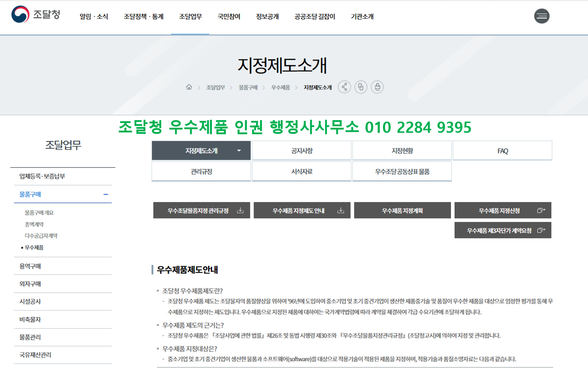Click 조달업무 in the breadcrumb
This screenshot has height=368, width=588.
[x=216, y=88]
